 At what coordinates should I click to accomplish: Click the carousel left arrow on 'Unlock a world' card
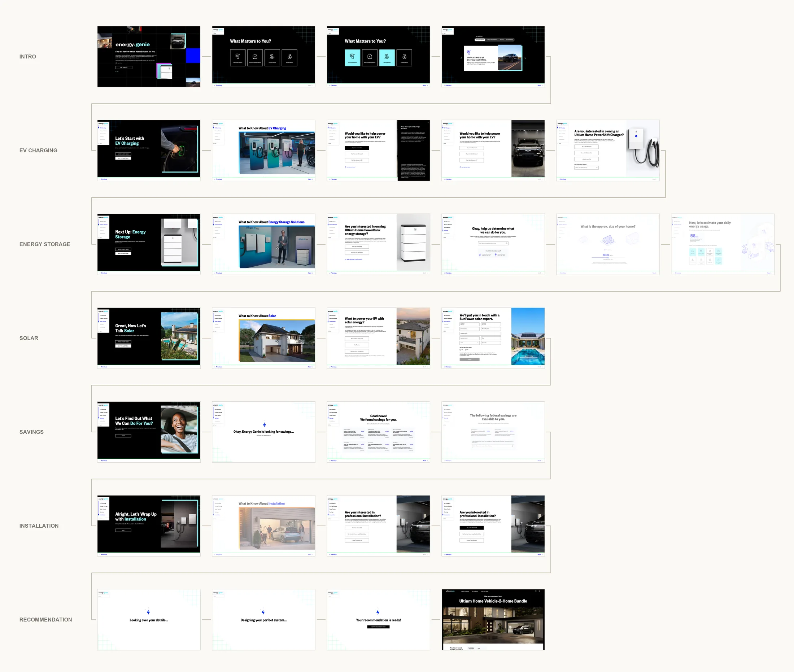(x=461, y=58)
